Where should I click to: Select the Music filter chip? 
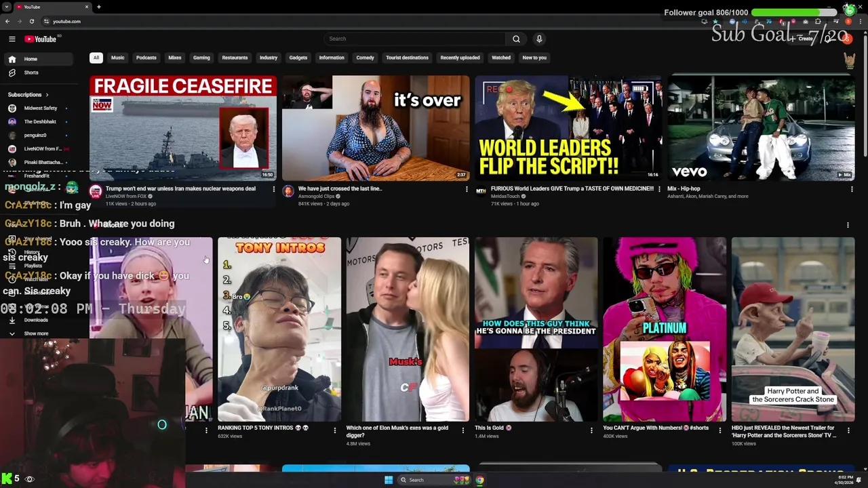pos(118,58)
